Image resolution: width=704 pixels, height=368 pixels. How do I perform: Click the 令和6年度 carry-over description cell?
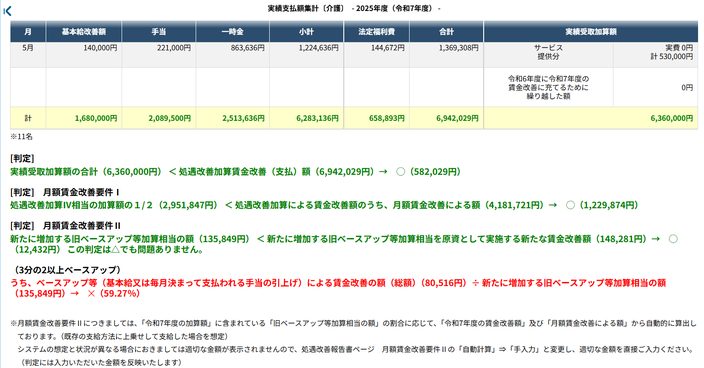548,88
